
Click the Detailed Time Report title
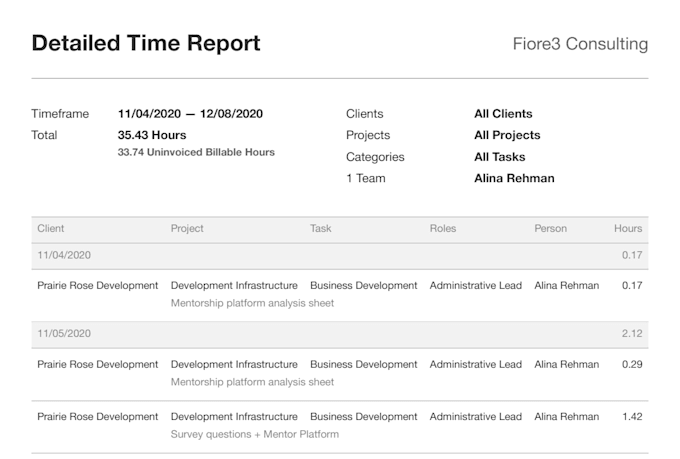[x=146, y=43]
